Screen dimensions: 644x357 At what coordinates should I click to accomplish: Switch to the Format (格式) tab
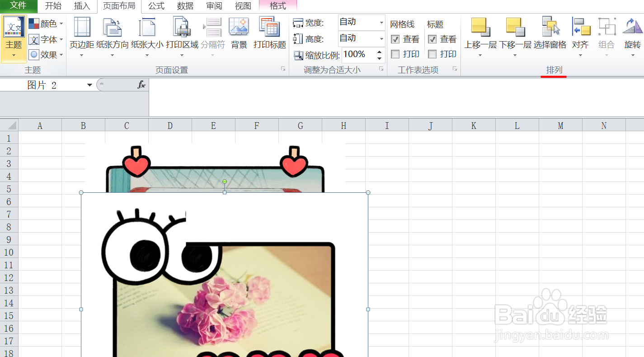[278, 6]
